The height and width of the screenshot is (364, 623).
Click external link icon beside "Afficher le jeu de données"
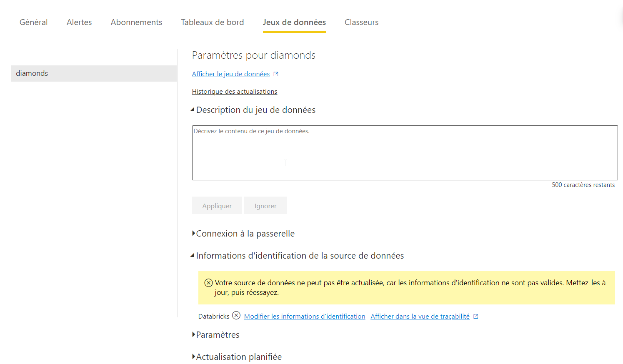coord(276,74)
